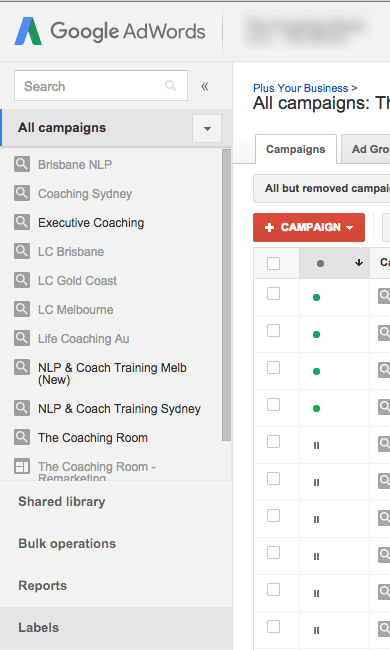
Task: Click the blurred account info in the header
Action: 307,32
